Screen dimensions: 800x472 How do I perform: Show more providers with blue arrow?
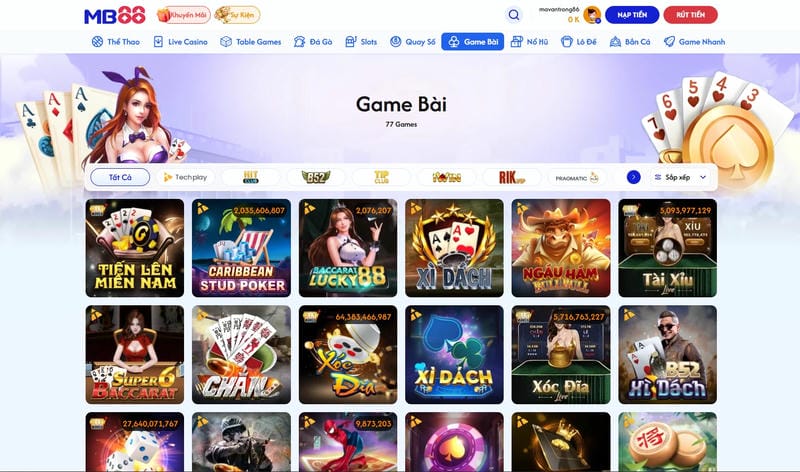(633, 177)
